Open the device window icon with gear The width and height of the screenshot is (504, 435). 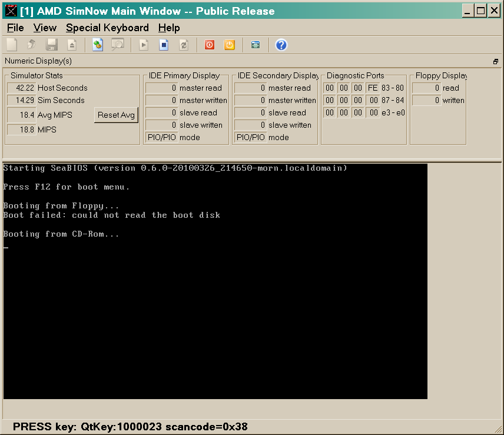coord(98,45)
